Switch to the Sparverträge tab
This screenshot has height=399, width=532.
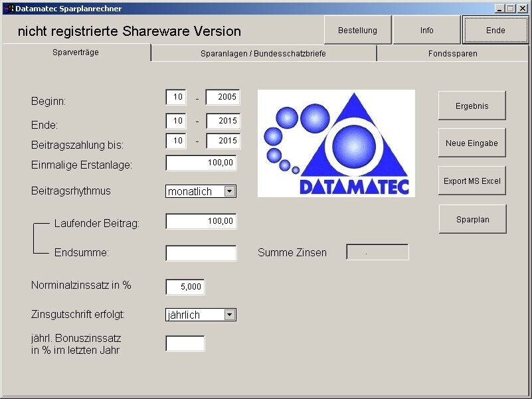[76, 52]
